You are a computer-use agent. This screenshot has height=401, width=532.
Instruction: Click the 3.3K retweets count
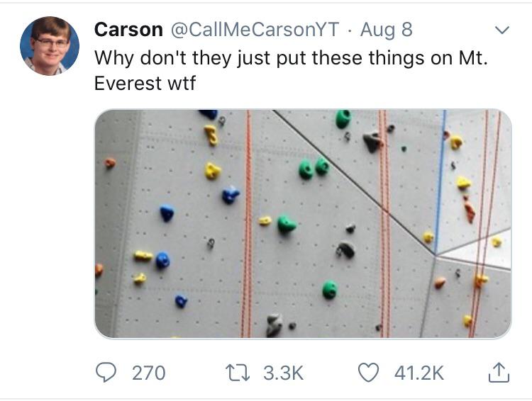[283, 372]
